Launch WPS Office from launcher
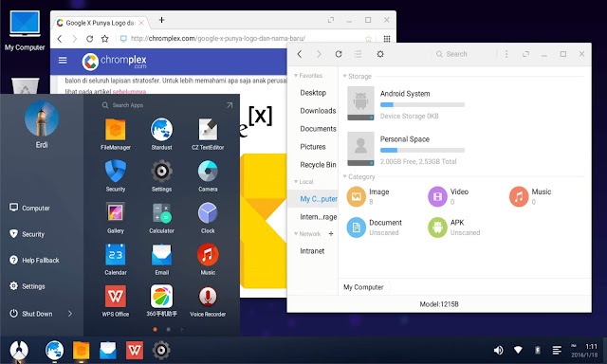607x364 pixels. point(116,300)
